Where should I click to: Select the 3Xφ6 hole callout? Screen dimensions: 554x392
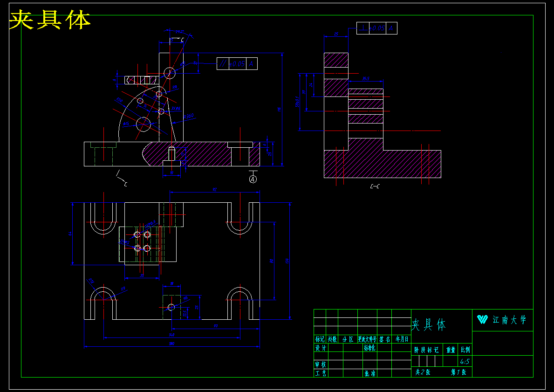(176, 109)
